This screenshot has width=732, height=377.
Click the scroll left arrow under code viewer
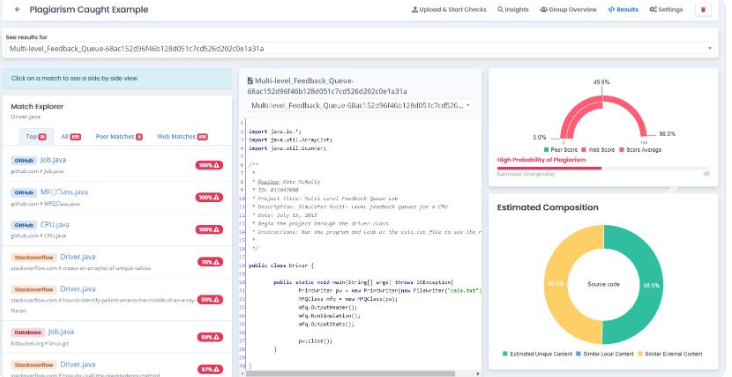point(242,373)
